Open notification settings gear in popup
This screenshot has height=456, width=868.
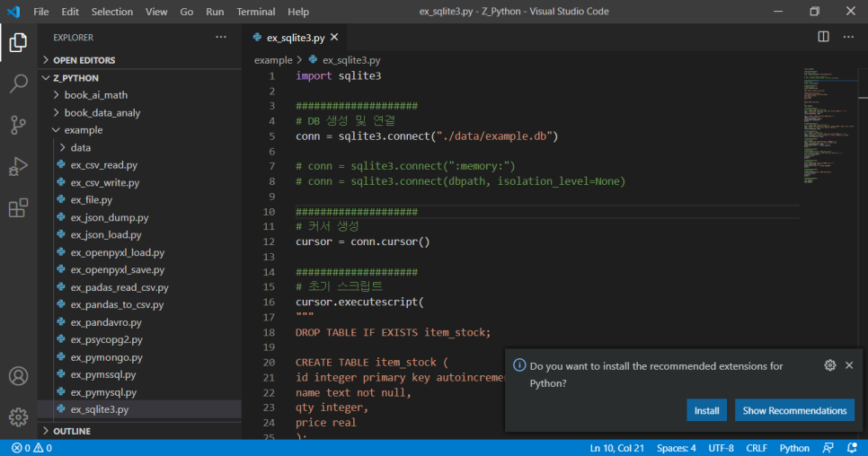coord(829,365)
